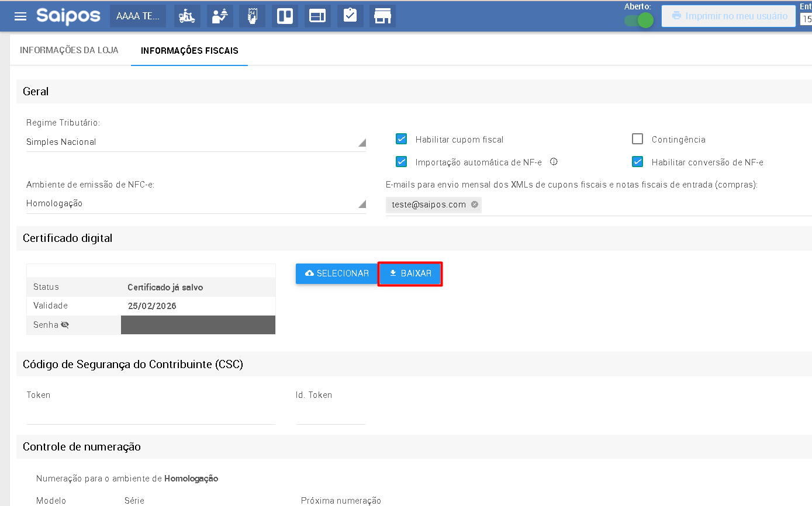The width and height of the screenshot is (812, 506).
Task: Open the delivery scooter orders icon
Action: point(187,16)
